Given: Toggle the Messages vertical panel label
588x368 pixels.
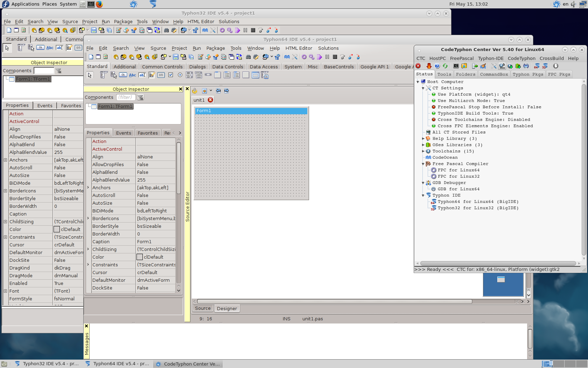Looking at the screenshot, I should point(87,343).
